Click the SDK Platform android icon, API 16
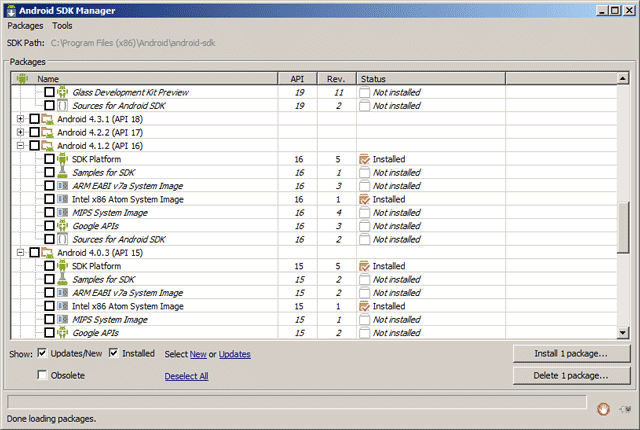 coord(62,159)
